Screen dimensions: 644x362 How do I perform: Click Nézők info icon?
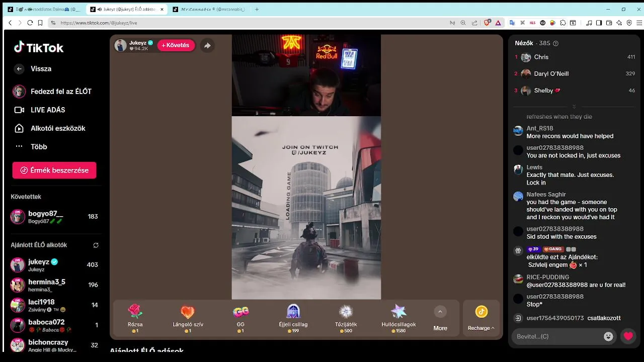coord(555,44)
